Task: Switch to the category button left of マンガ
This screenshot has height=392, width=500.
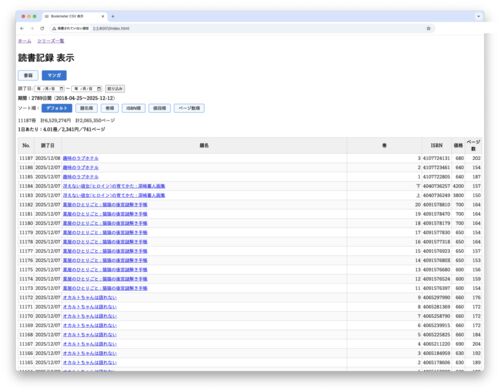Action: pyautogui.click(x=28, y=75)
